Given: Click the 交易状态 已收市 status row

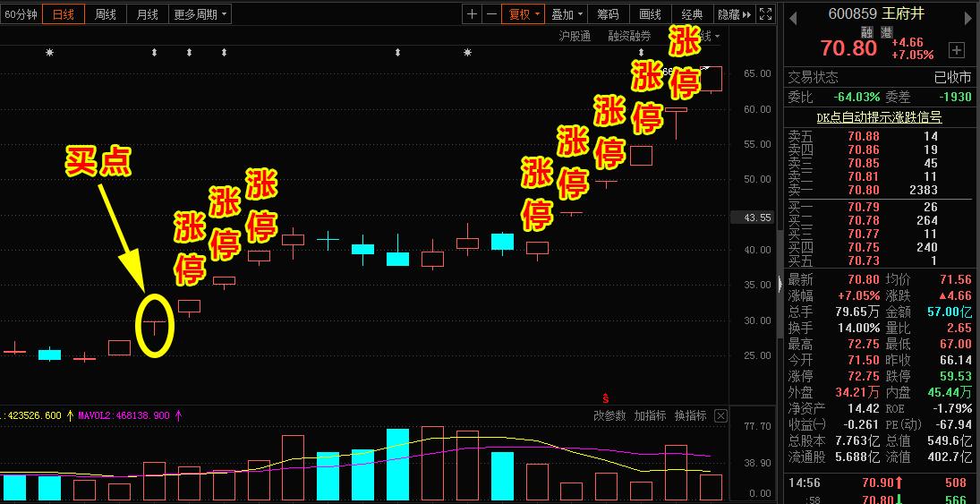Looking at the screenshot, I should click(x=879, y=78).
